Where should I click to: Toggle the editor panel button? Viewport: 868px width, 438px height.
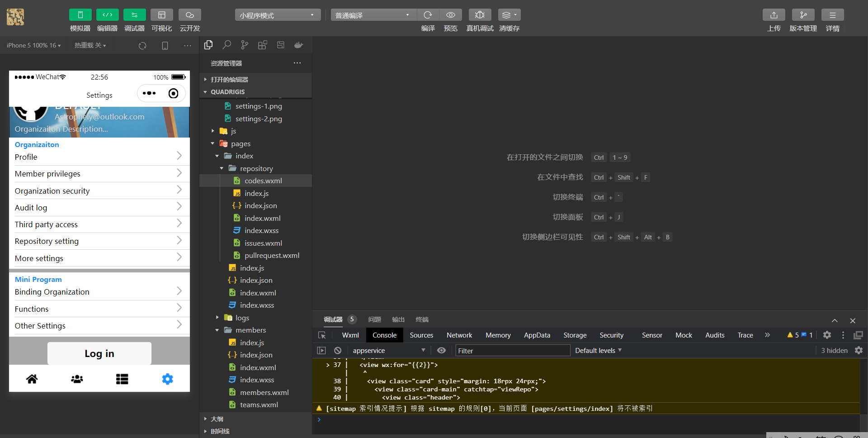click(x=107, y=15)
